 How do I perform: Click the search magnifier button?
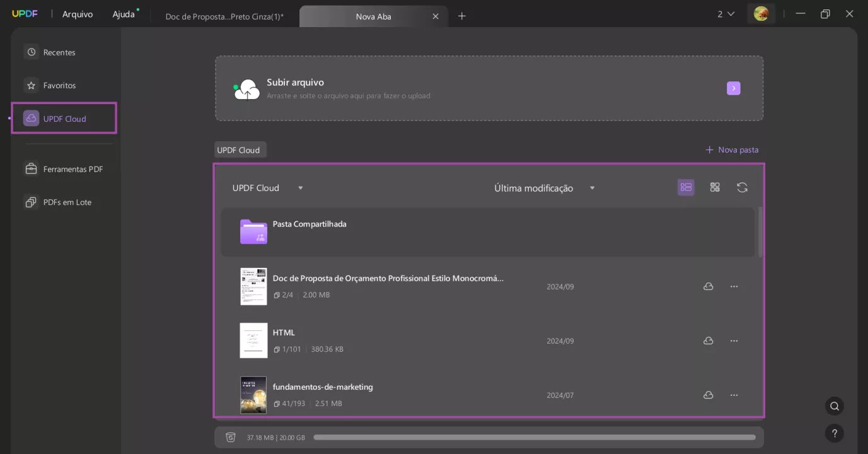[x=834, y=406]
